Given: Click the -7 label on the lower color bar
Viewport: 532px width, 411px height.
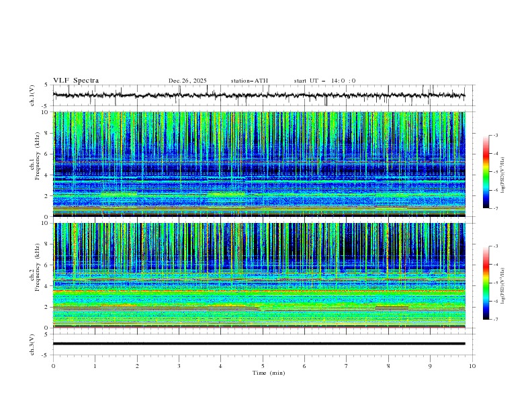Looking at the screenshot, I should click(x=495, y=319).
